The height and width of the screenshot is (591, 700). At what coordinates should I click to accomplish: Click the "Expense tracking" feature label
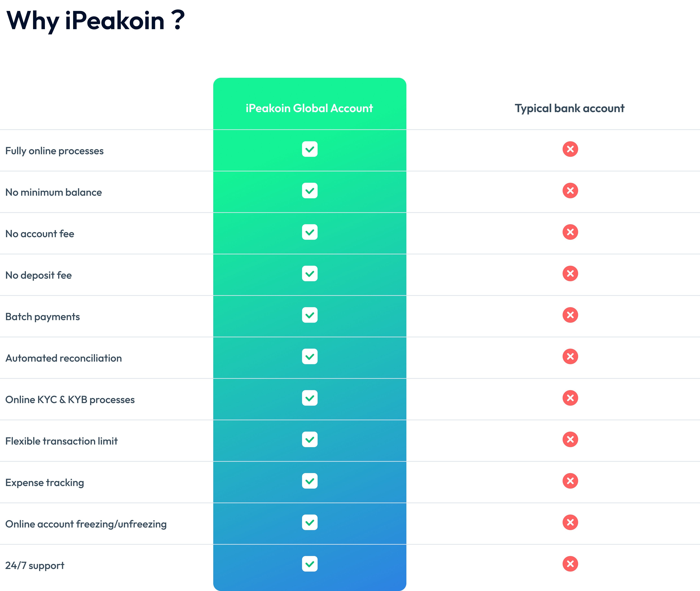(45, 483)
